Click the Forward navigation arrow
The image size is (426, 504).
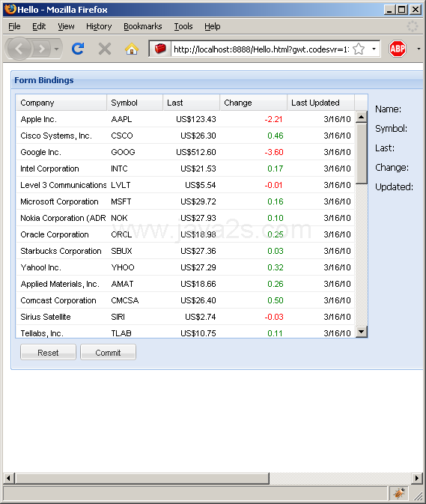(x=41, y=49)
